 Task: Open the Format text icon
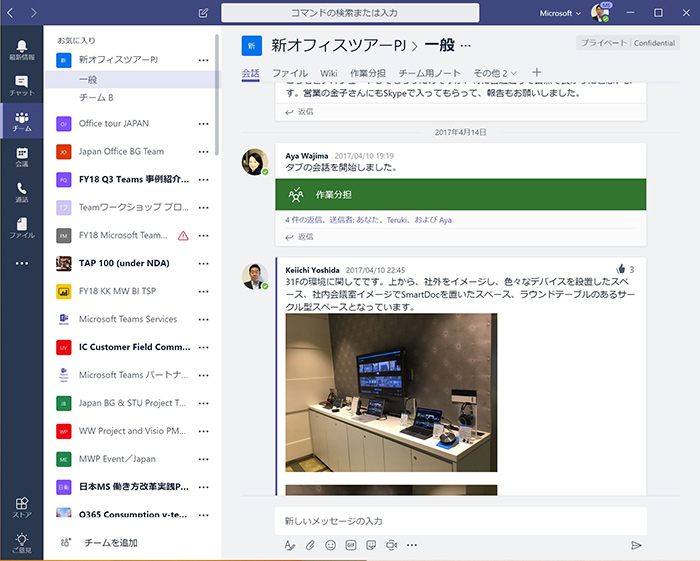click(x=289, y=545)
